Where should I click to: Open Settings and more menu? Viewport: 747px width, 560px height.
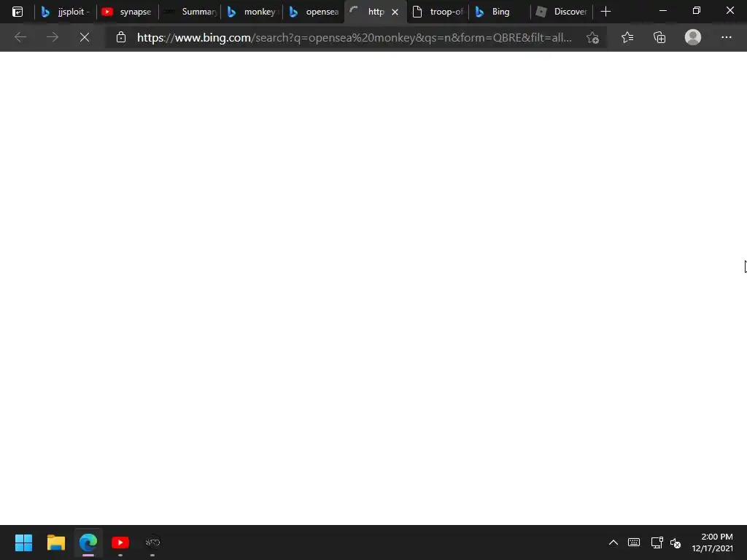coord(726,37)
